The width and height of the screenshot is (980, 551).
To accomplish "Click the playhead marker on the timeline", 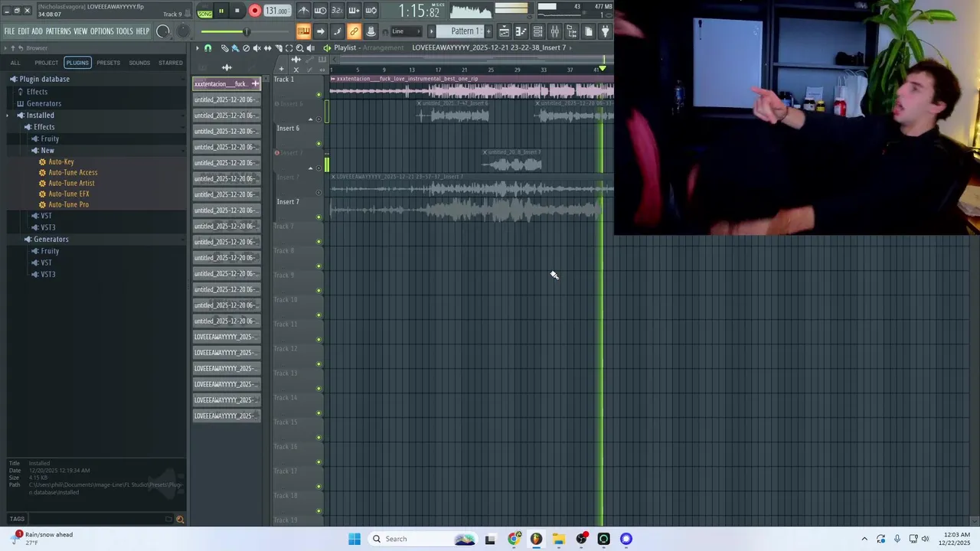I will (603, 69).
